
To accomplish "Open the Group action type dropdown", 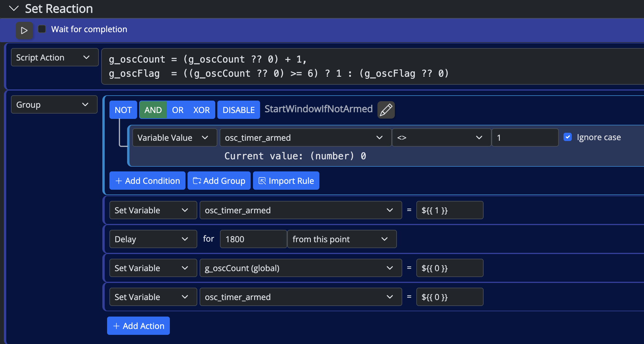I will (x=54, y=104).
